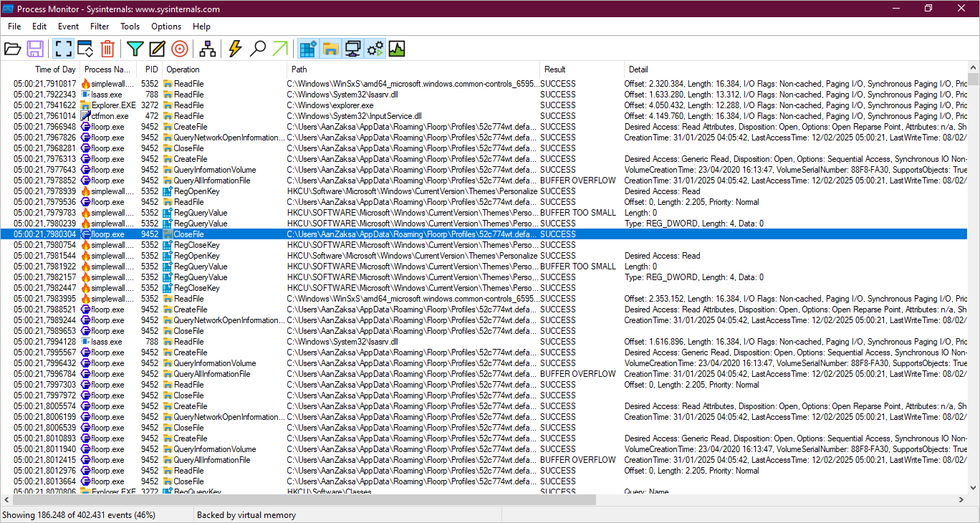Click the Process Monitor title bar icon
The image size is (980, 523).
coord(7,9)
